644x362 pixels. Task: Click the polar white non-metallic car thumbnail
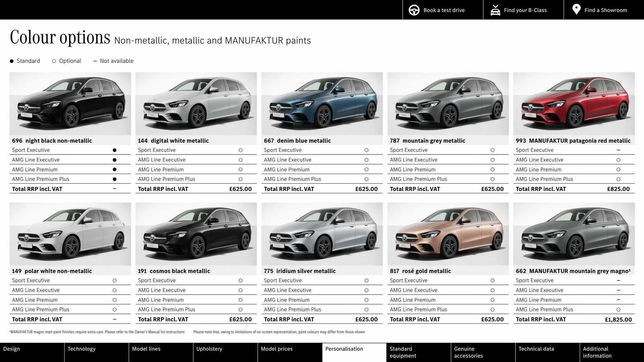click(70, 234)
